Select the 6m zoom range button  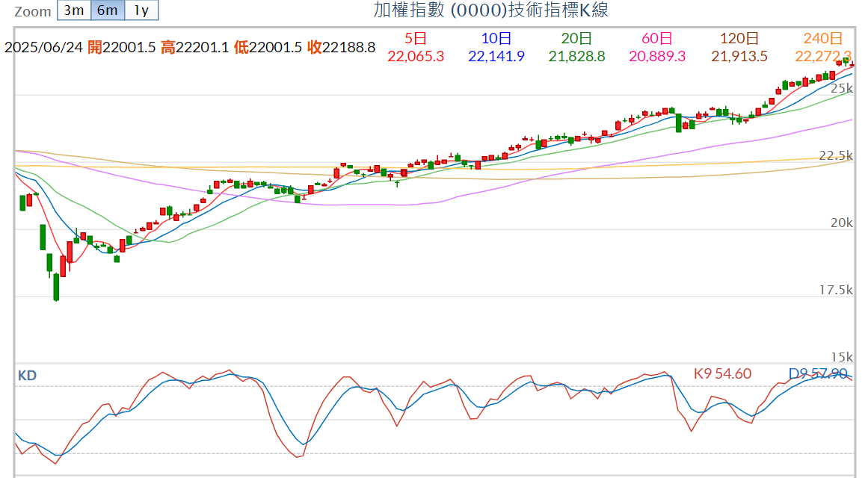108,10
